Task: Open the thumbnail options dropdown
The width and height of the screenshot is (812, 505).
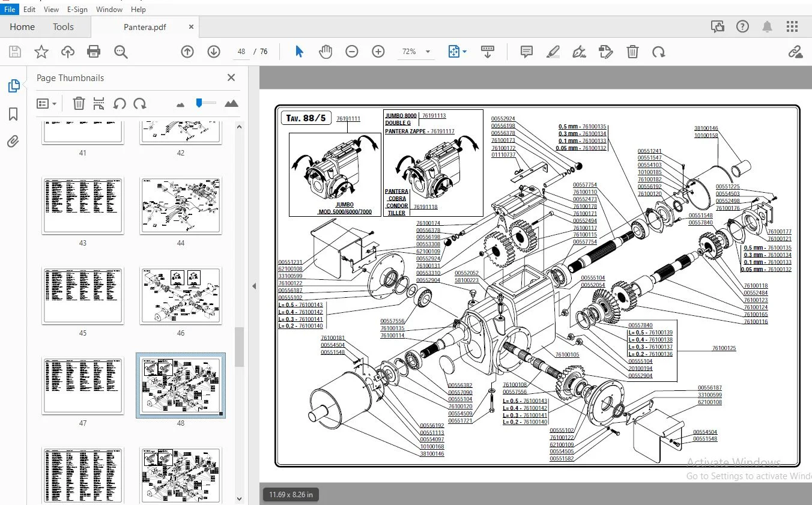Action: (x=46, y=104)
